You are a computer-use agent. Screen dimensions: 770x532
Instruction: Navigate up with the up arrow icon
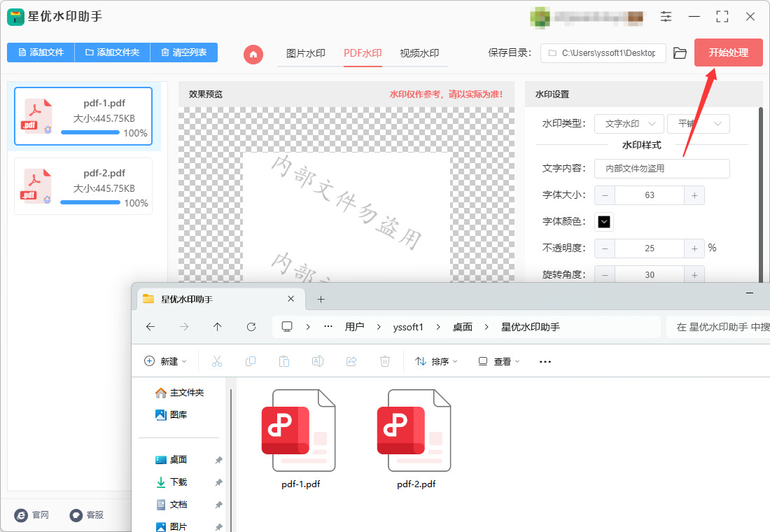[x=218, y=327]
